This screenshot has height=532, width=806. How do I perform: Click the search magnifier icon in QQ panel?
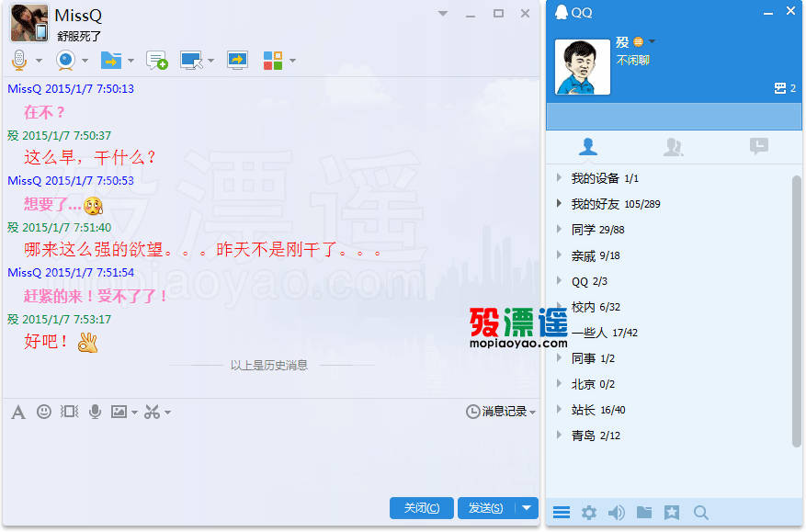[x=700, y=512]
